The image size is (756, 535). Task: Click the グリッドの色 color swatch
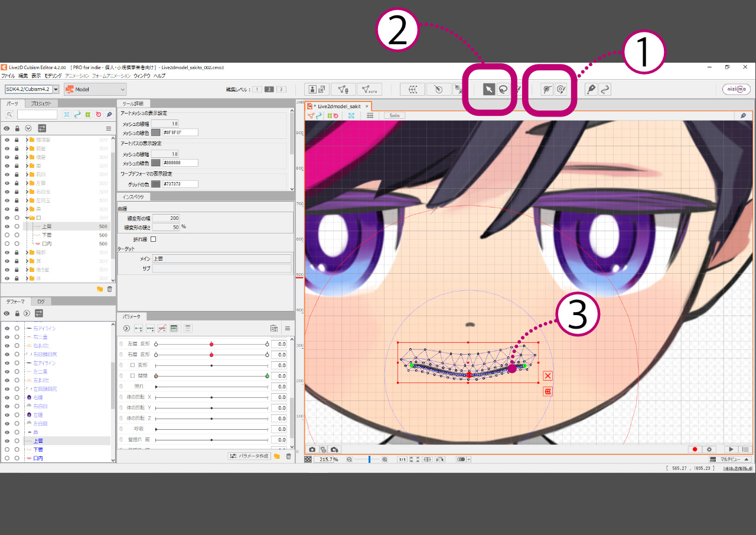point(156,184)
